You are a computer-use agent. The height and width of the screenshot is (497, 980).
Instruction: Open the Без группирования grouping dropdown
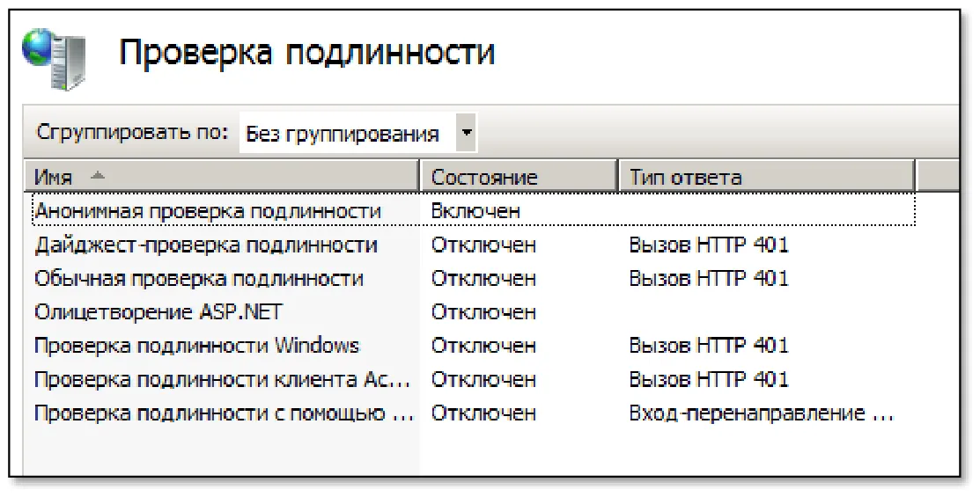[357, 133]
